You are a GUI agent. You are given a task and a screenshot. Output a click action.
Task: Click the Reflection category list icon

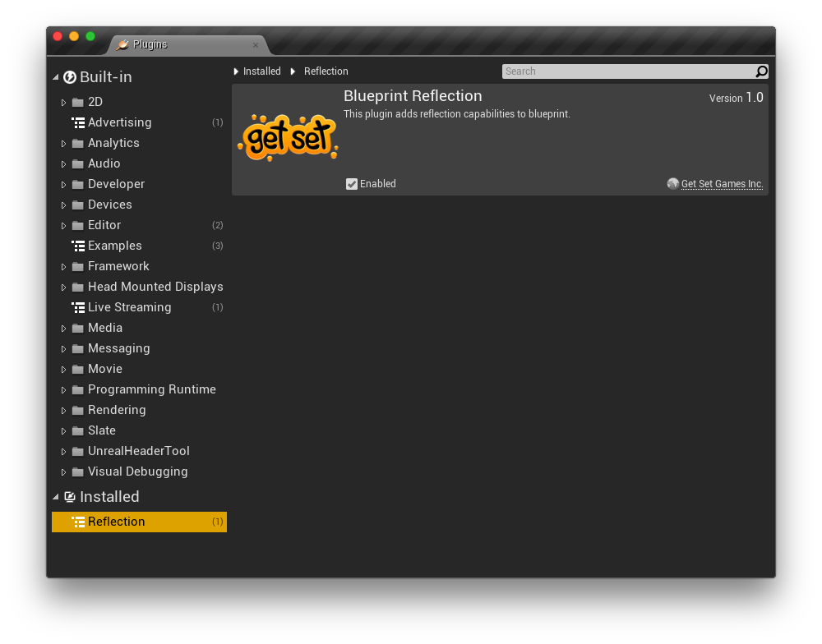(x=78, y=522)
